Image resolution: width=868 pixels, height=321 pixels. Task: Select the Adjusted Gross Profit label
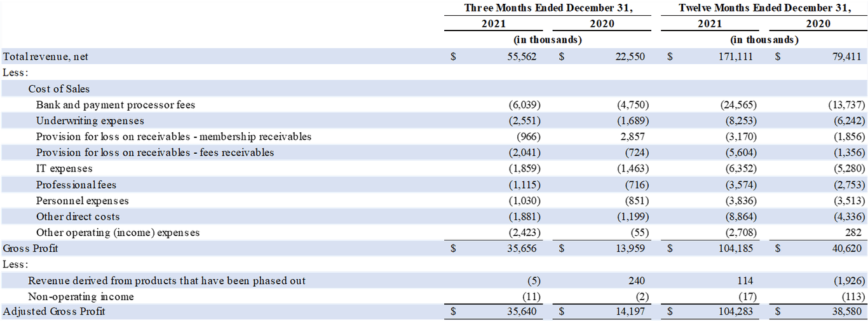(54, 311)
